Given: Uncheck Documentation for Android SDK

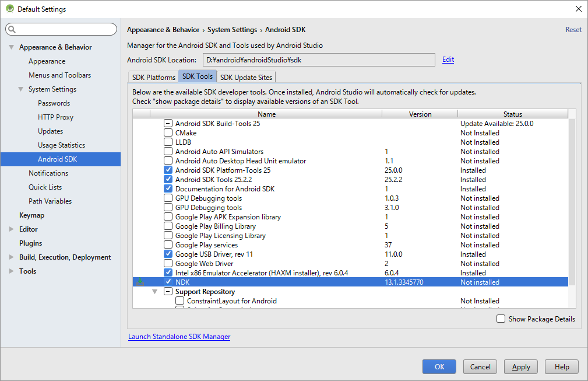Looking at the screenshot, I should pos(168,188).
